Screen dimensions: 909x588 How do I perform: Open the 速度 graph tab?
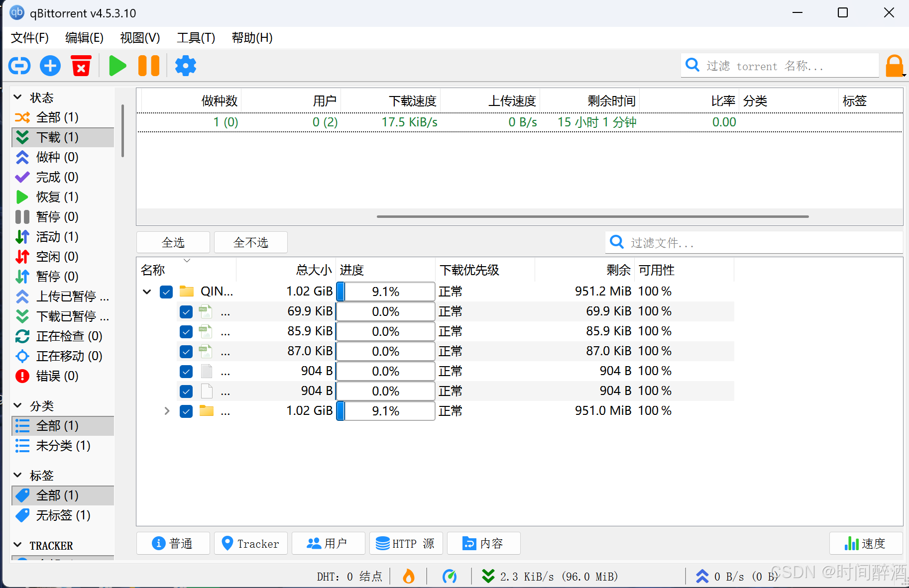click(866, 543)
